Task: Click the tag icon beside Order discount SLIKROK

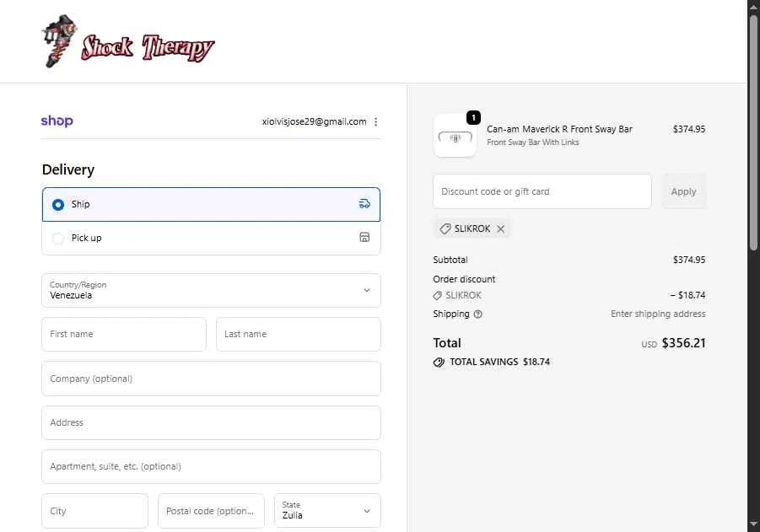Action: point(437,296)
